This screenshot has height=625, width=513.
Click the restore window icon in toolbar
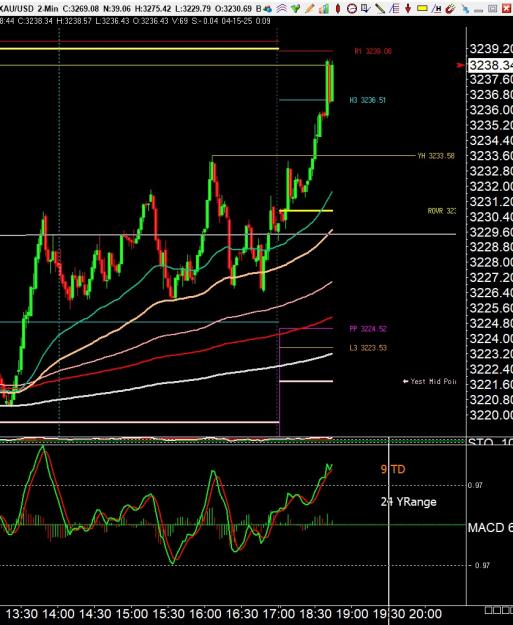(x=493, y=8)
